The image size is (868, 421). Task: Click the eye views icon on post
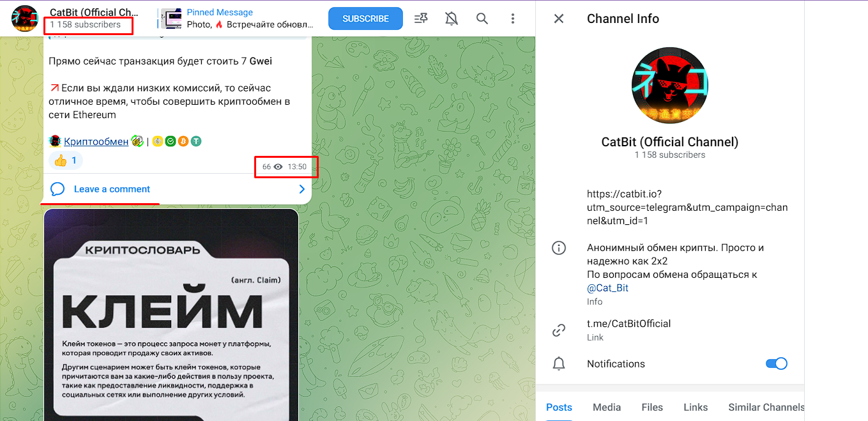(278, 167)
